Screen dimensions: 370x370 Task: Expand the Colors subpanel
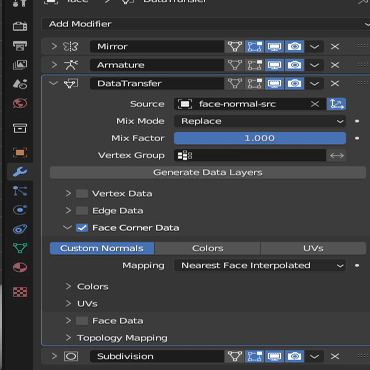[68, 287]
